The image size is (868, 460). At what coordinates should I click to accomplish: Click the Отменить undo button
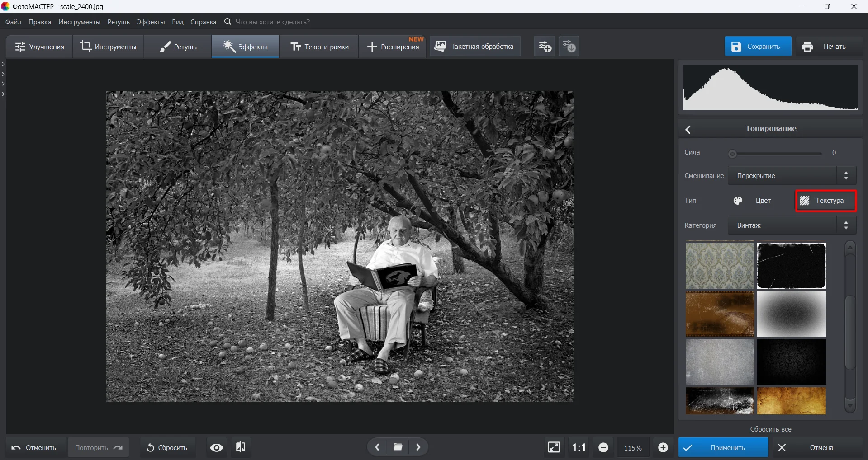[x=36, y=447]
